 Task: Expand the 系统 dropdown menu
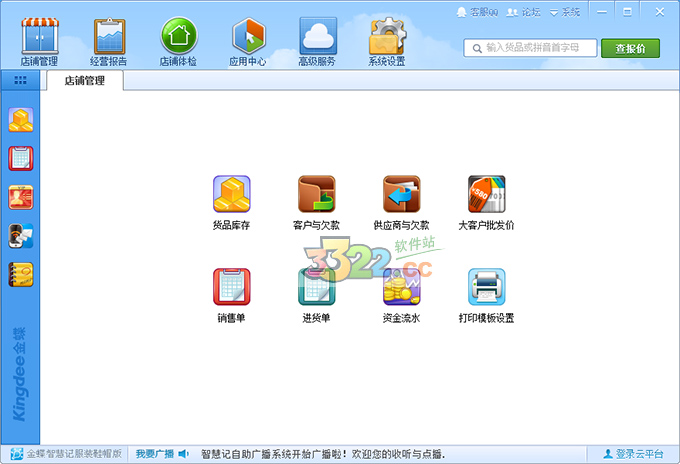click(x=565, y=12)
